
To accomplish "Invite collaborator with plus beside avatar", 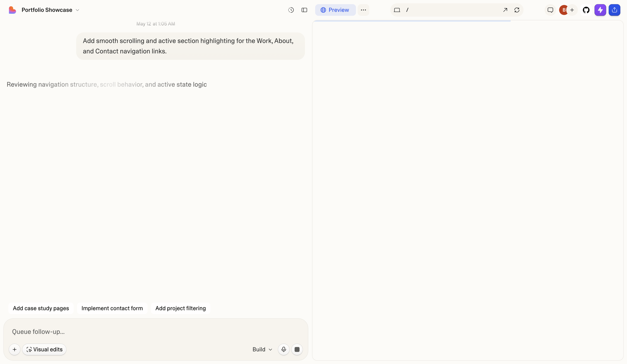I will (572, 10).
